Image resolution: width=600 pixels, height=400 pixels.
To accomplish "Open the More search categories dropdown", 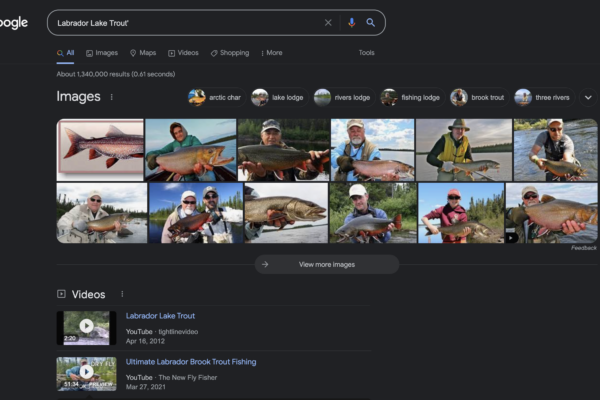I will [x=271, y=53].
